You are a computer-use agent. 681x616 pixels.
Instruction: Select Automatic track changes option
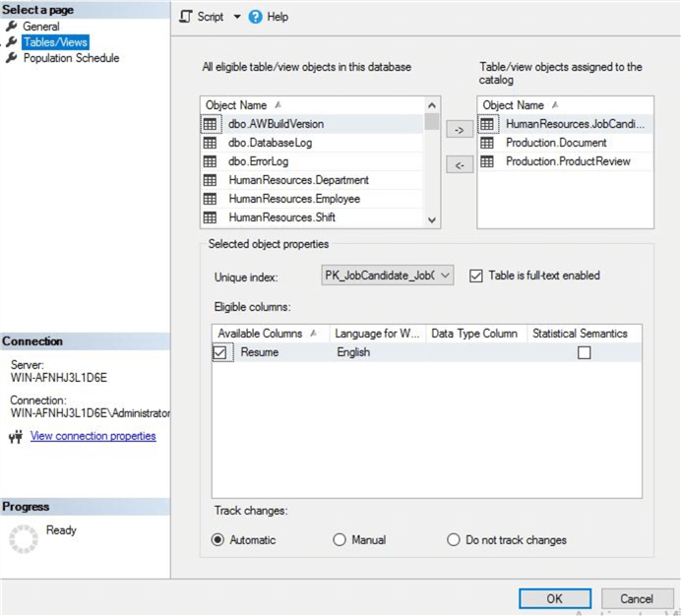[x=217, y=539]
